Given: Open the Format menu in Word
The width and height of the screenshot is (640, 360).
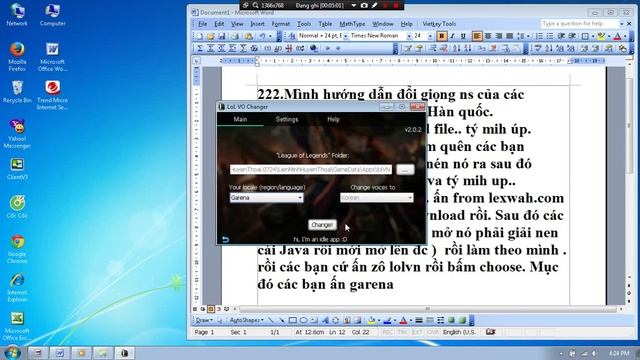Looking at the screenshot, I should point(280,24).
